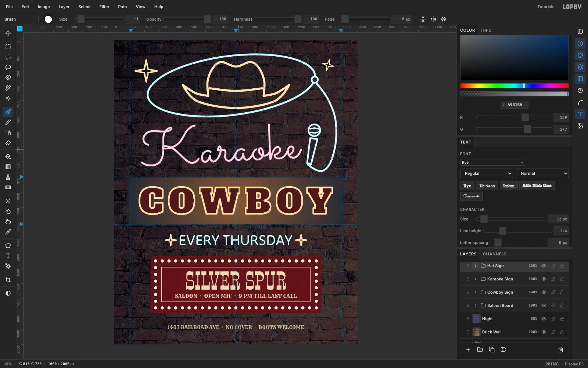
Task: Click the flip horizontal symmetry icon
Action: pyautogui.click(x=433, y=19)
